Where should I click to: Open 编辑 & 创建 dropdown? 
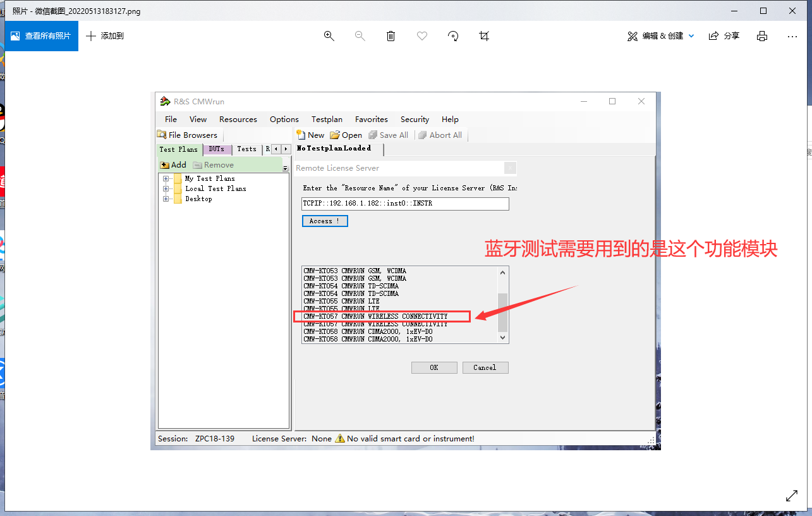(x=661, y=36)
